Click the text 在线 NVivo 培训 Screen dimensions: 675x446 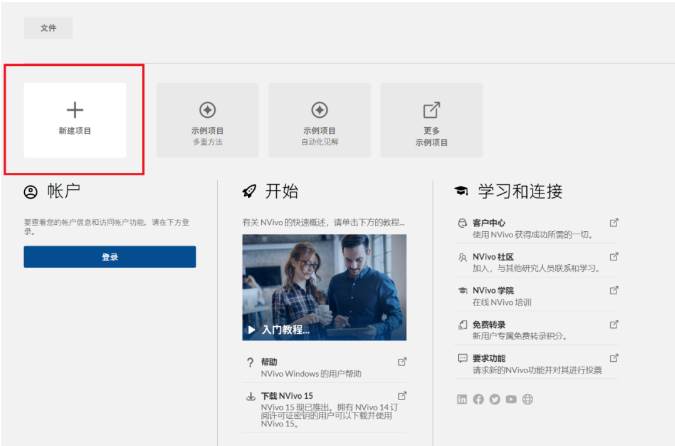pyautogui.click(x=502, y=302)
